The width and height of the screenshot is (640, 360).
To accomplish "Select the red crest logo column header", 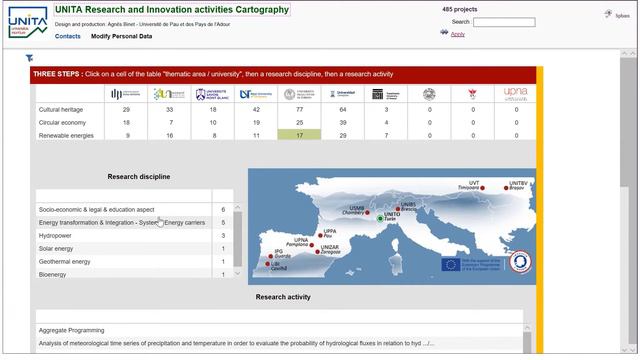I will pyautogui.click(x=472, y=94).
